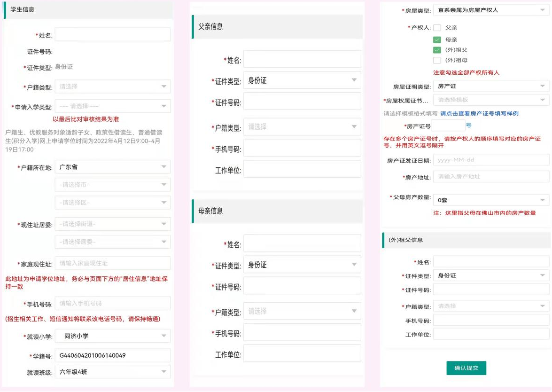
Task: Click the student 姓名 input field
Action: [x=113, y=35]
